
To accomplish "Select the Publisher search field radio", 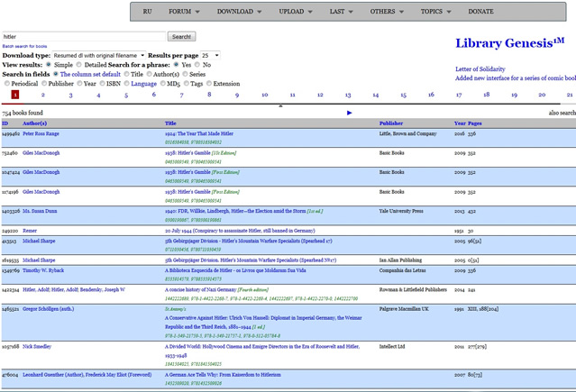I will point(44,84).
